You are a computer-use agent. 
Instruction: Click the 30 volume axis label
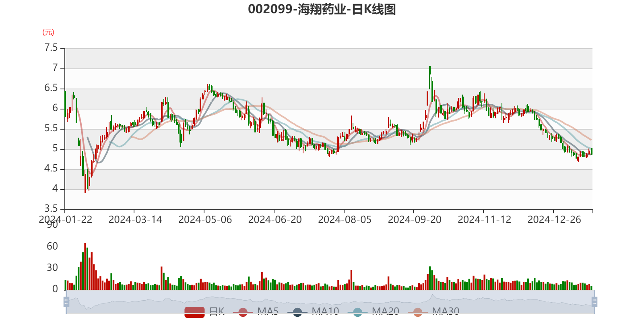(x=52, y=268)
